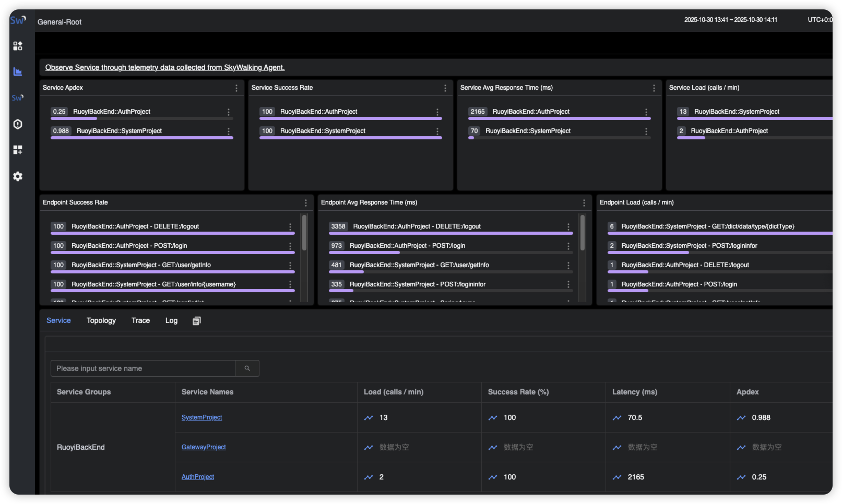The image size is (842, 504).
Task: Open options for AuthProject in Service Success Rate
Action: point(437,112)
